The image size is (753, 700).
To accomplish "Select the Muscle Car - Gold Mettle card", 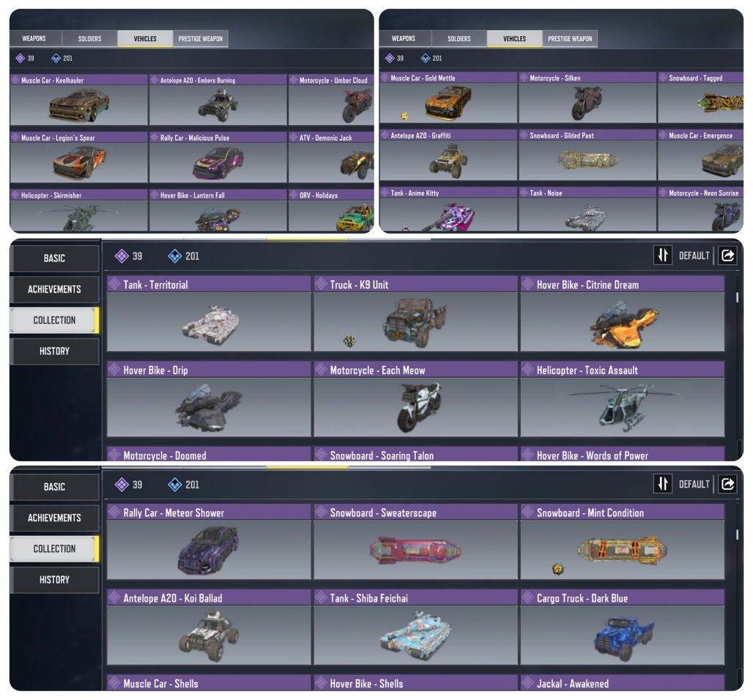I will click(448, 97).
